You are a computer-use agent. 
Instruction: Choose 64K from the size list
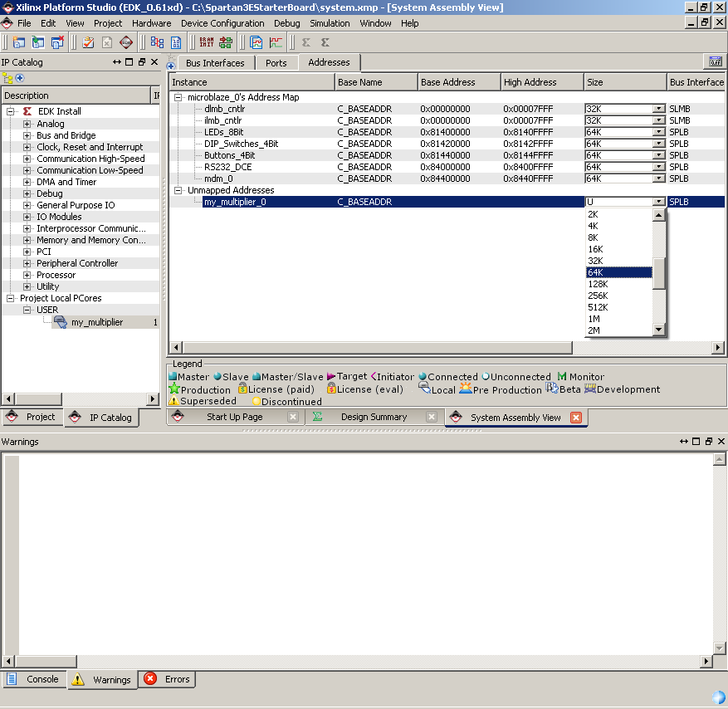coord(619,272)
